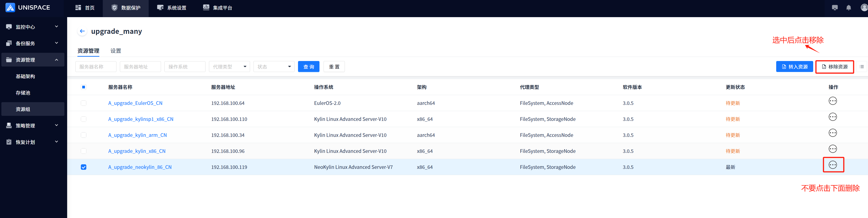Select the A_upgrade_kylinsp1_x86_CN row checkbox

[x=84, y=119]
